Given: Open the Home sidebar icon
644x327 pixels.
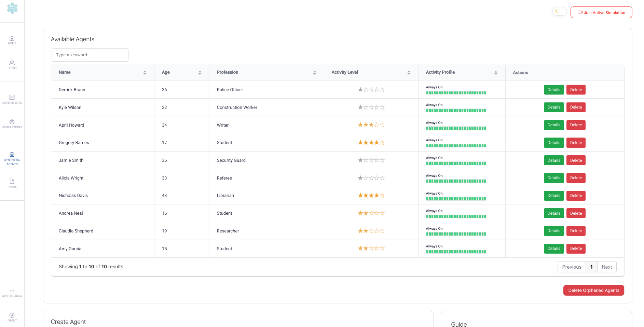Looking at the screenshot, I should pyautogui.click(x=12, y=40).
